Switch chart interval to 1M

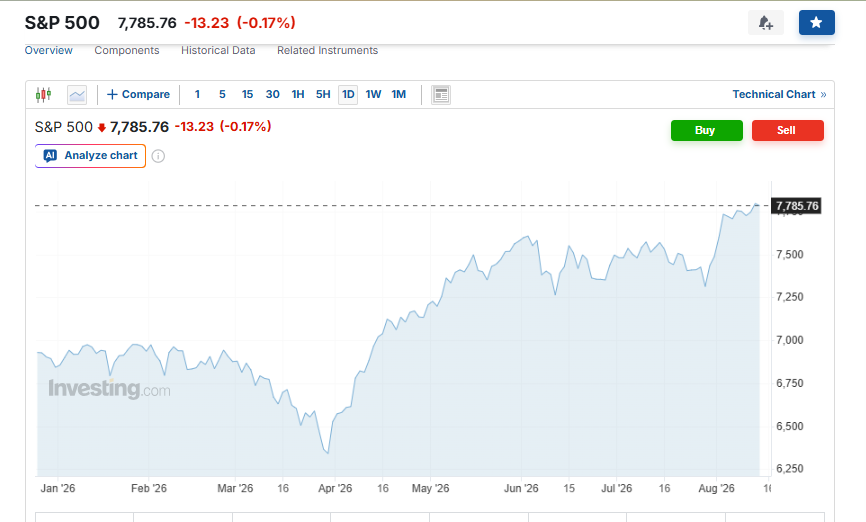[x=399, y=94]
